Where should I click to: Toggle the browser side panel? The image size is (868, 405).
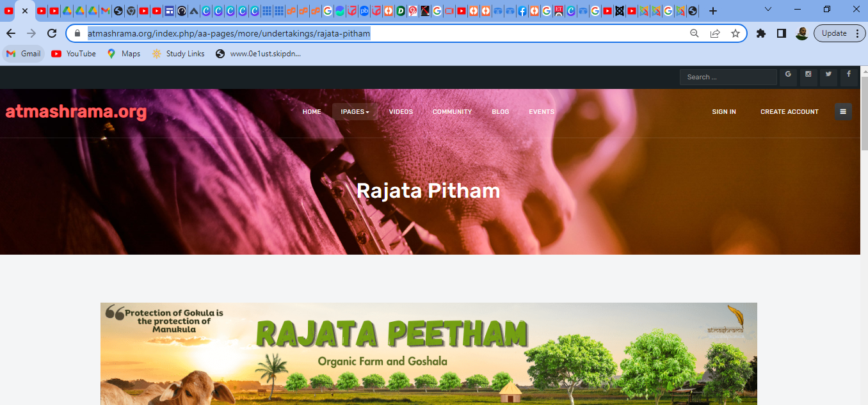tap(782, 33)
